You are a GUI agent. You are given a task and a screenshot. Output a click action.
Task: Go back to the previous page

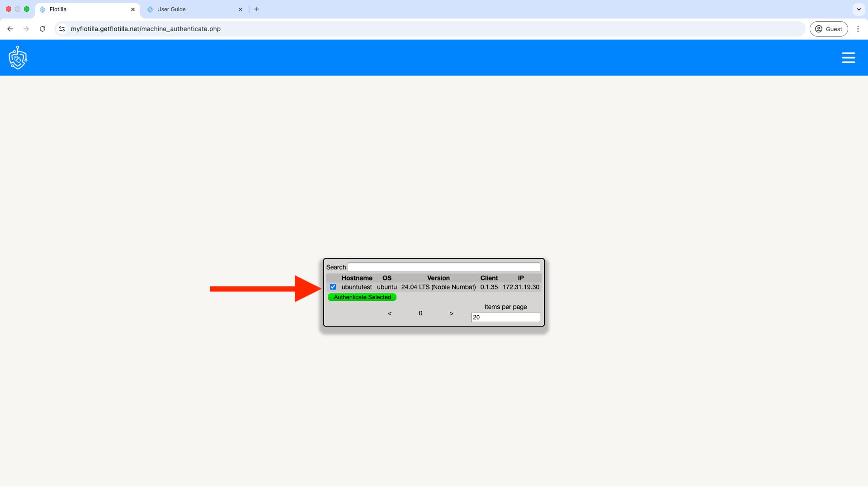pos(10,29)
